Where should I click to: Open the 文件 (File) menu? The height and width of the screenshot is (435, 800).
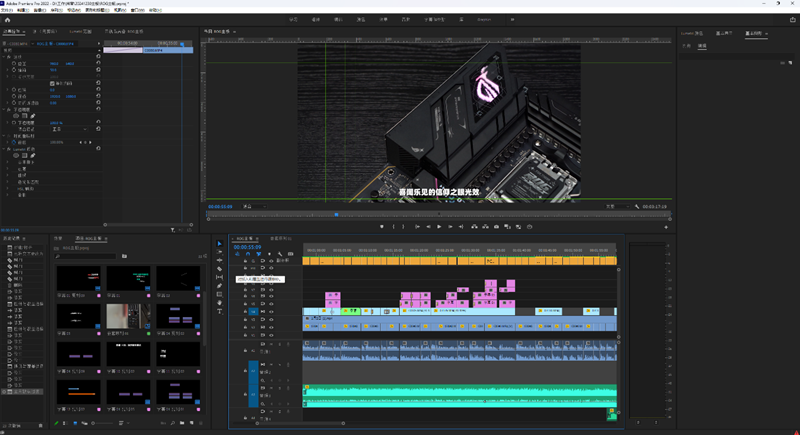(8, 10)
